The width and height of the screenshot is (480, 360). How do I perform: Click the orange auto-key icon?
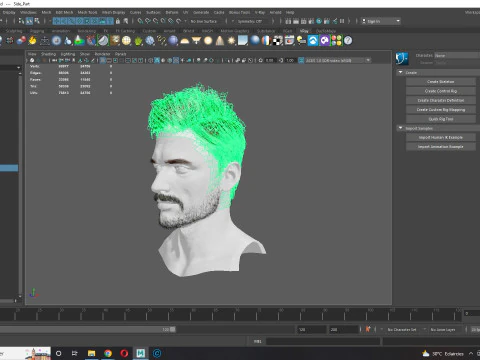click(368, 329)
